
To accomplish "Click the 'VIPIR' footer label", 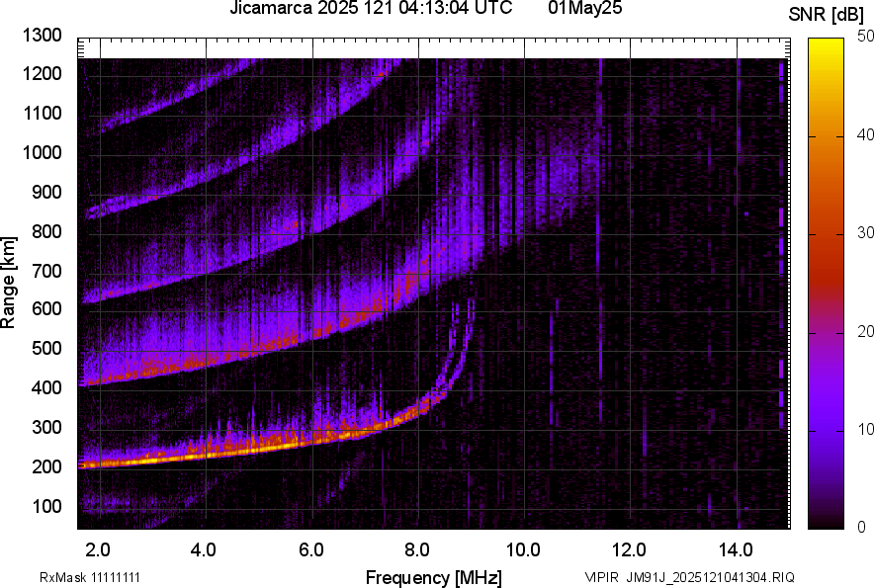I will [x=601, y=577].
